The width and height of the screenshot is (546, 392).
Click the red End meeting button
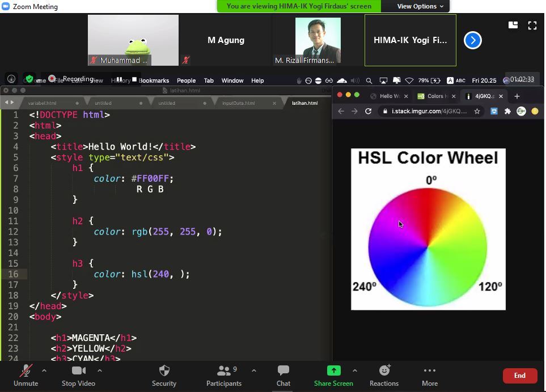tap(519, 376)
